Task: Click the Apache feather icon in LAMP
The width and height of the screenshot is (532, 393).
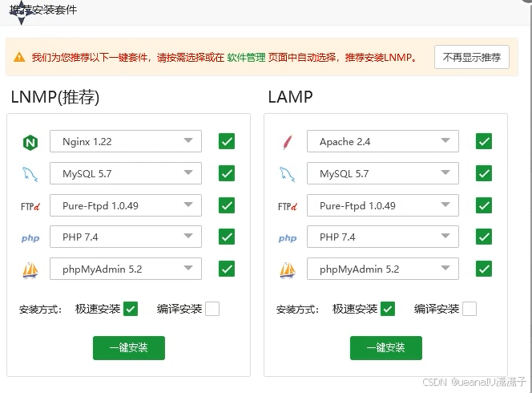Action: [288, 142]
